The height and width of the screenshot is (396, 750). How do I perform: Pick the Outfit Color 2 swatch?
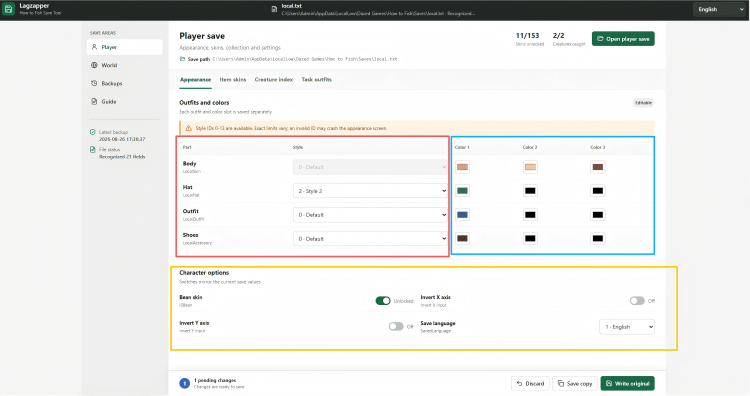click(x=530, y=215)
